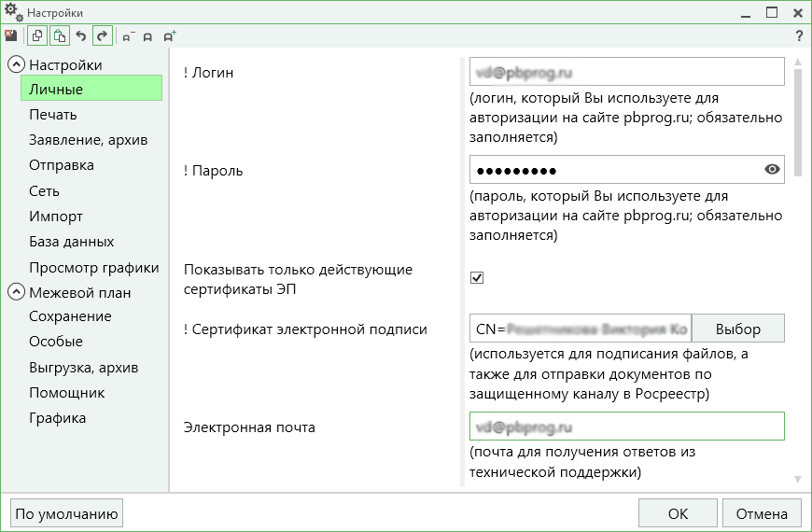Show the password using the eye icon
The height and width of the screenshot is (532, 812).
772,169
